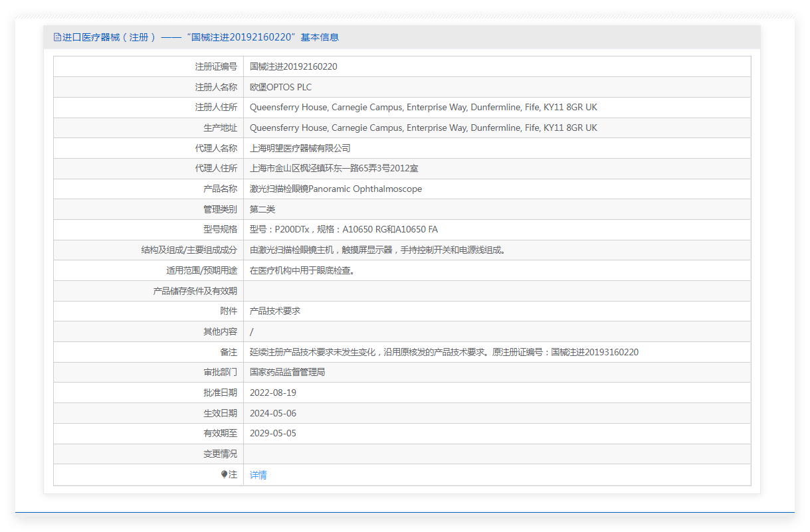
Task: Click the 有效期至 label
Action: (220, 433)
